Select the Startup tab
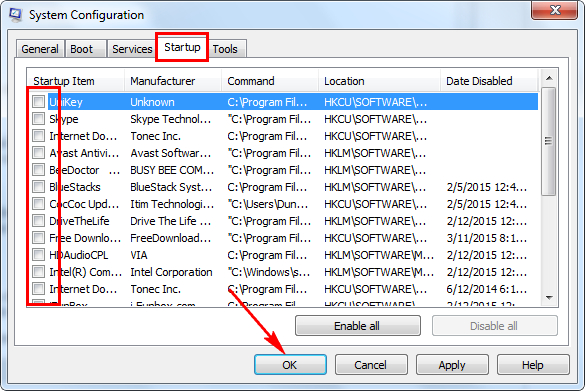Viewport: 585px width, 391px height. pos(182,47)
